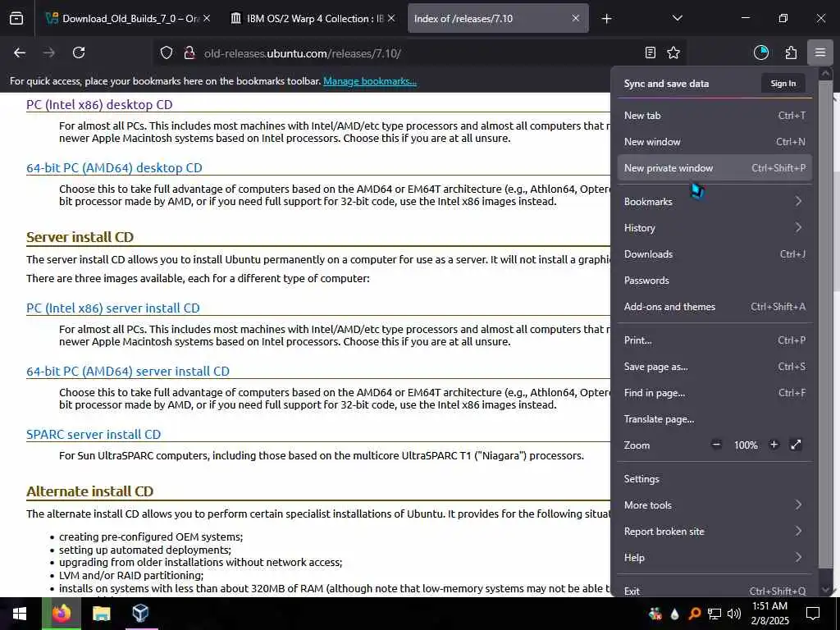Open PC (Intel x86) desktop CD link
Viewport: 840px width, 630px height.
pyautogui.click(x=99, y=104)
